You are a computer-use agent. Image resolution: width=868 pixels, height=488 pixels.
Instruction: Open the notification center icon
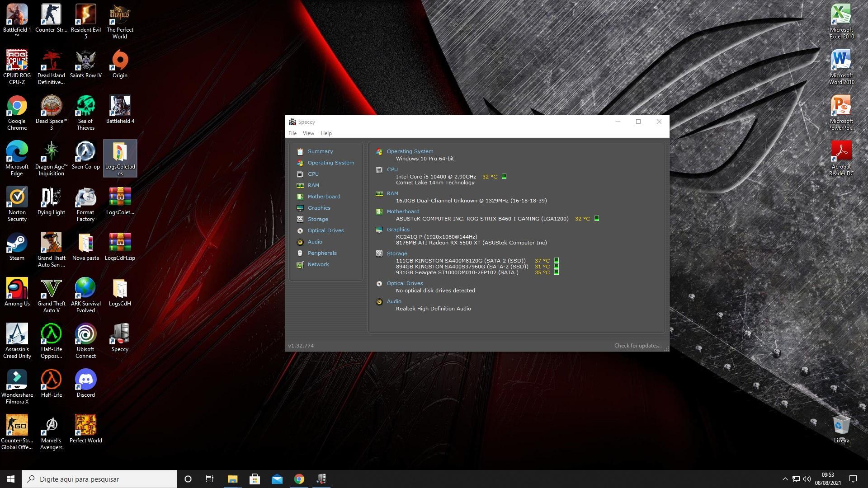pyautogui.click(x=853, y=479)
